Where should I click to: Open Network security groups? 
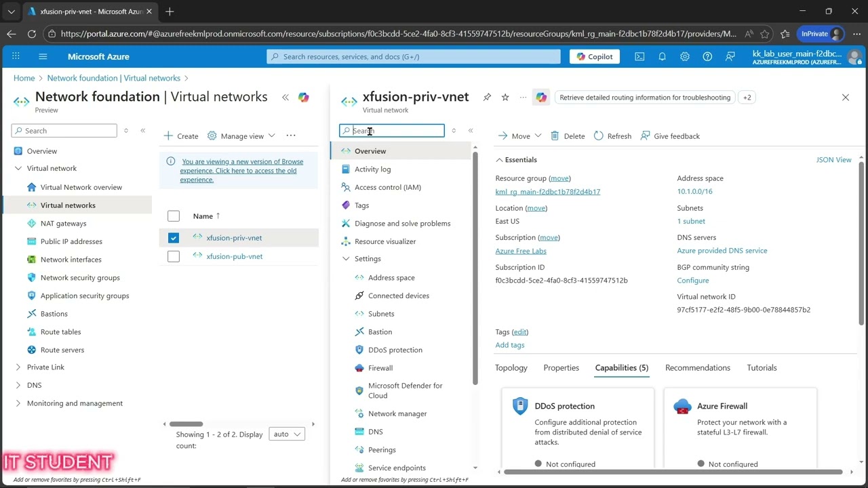[x=80, y=278]
